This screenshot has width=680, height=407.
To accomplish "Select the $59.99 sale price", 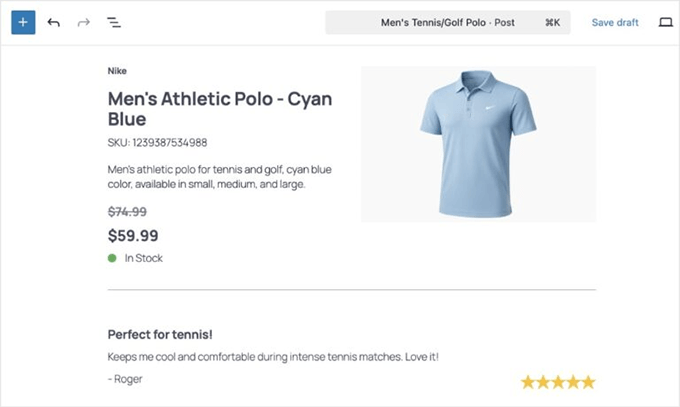I will (133, 236).
